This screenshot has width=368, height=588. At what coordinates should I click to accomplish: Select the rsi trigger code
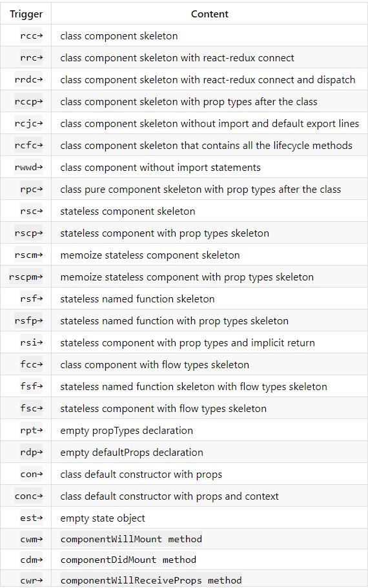32,343
